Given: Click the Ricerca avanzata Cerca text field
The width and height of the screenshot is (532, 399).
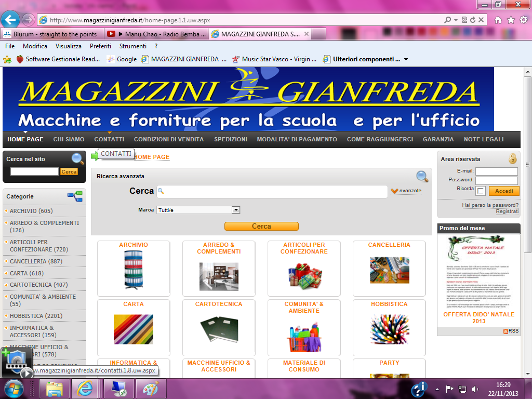Looking at the screenshot, I should tap(272, 191).
